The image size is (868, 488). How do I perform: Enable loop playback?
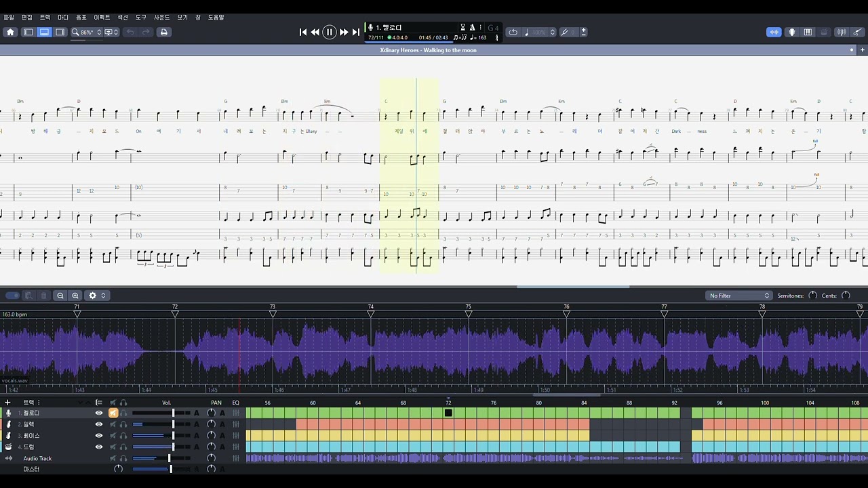point(513,32)
